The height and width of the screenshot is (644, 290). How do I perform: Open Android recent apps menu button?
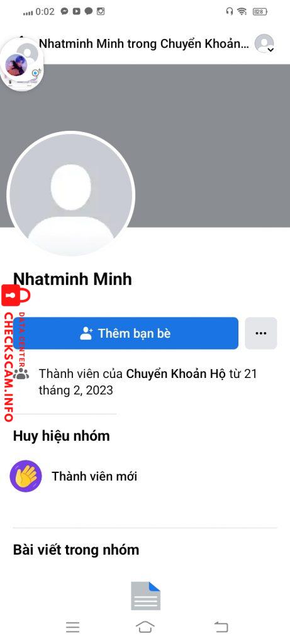(73, 627)
